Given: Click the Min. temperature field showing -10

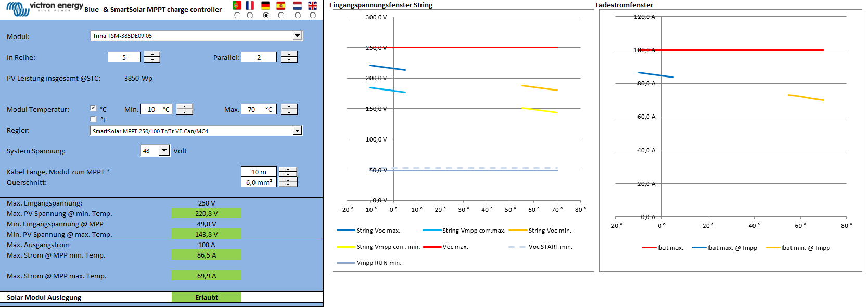Looking at the screenshot, I should pos(156,109).
